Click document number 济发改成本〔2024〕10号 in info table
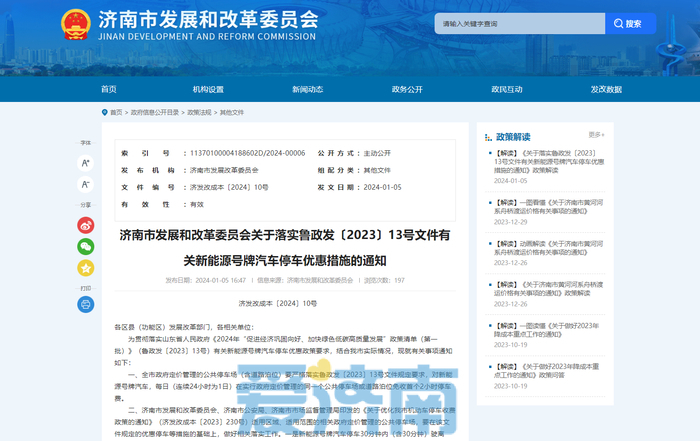The height and width of the screenshot is (441, 700). (x=229, y=187)
